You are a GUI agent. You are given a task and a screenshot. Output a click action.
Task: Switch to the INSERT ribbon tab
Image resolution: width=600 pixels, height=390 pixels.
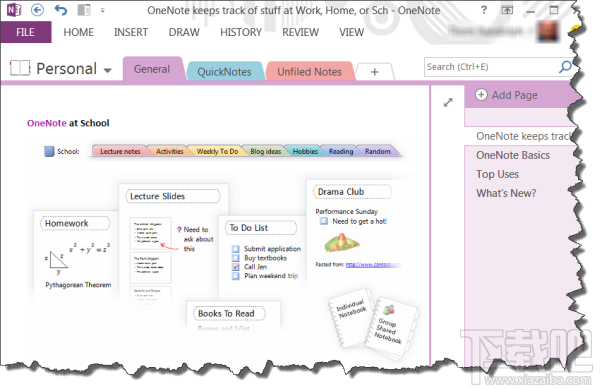coord(131,32)
